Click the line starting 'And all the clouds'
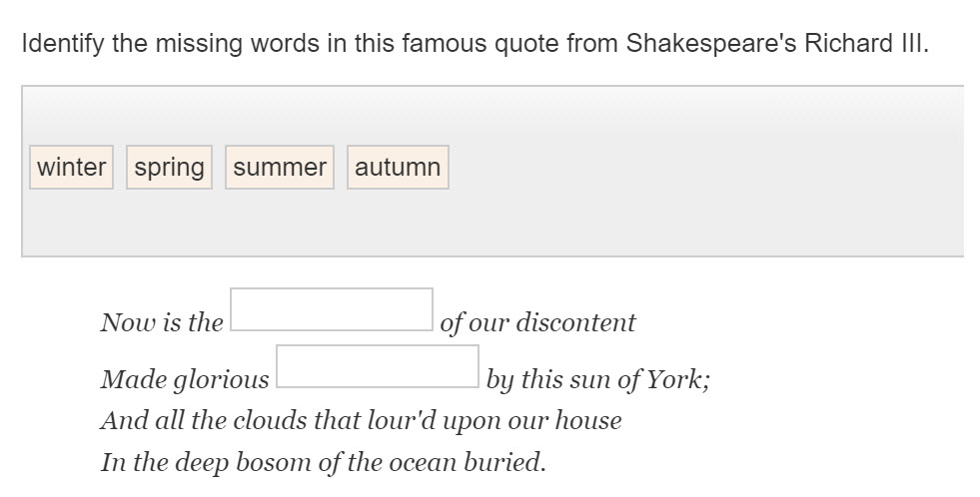This screenshot has width=980, height=497. click(361, 420)
